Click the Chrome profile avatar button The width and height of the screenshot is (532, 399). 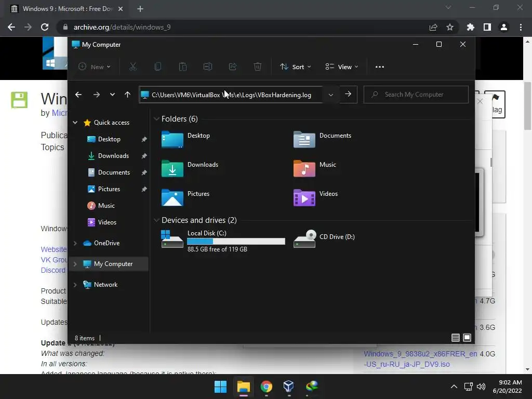click(x=504, y=27)
